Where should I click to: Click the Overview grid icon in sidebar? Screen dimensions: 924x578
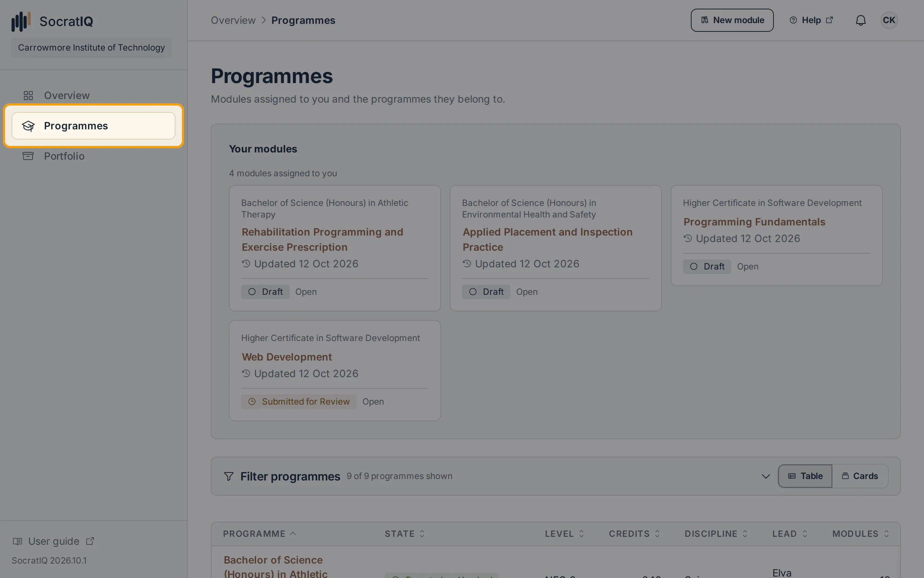tap(28, 95)
